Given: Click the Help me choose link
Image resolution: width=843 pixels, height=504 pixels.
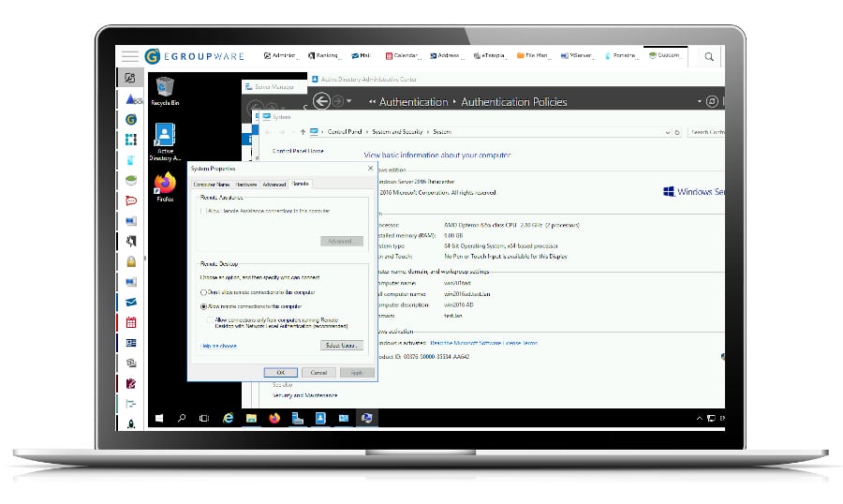Looking at the screenshot, I should 218,346.
